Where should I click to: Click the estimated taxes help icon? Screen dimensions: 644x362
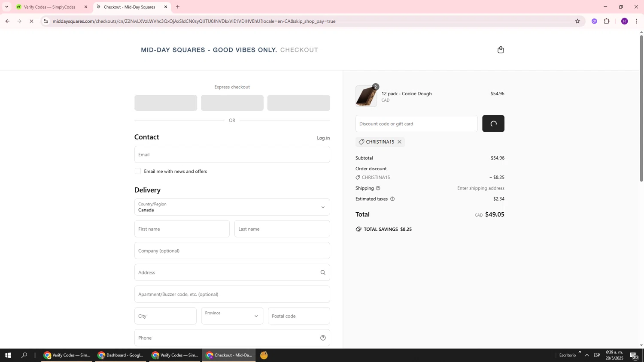coord(392,199)
